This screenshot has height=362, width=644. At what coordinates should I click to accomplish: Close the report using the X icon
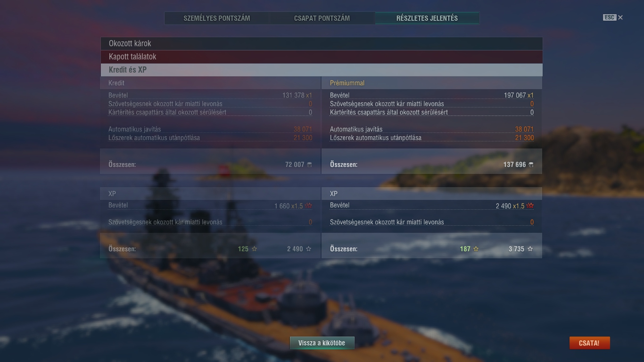620,17
